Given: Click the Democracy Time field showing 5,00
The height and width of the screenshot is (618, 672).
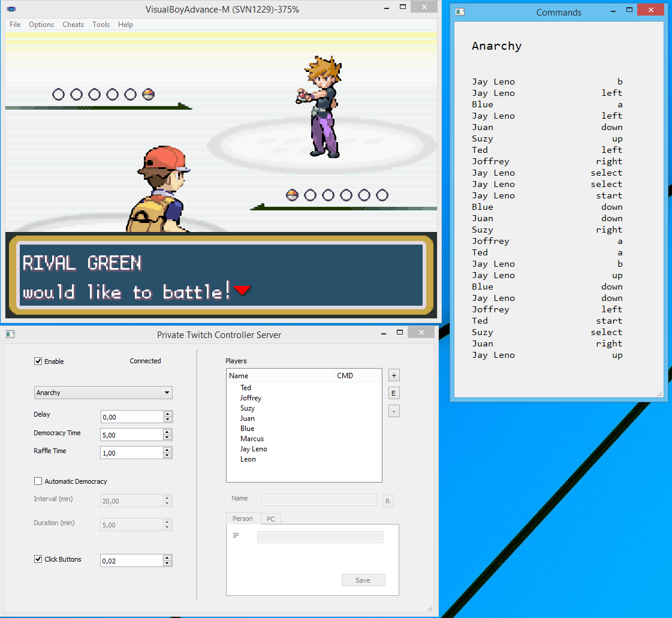Looking at the screenshot, I should click(131, 435).
